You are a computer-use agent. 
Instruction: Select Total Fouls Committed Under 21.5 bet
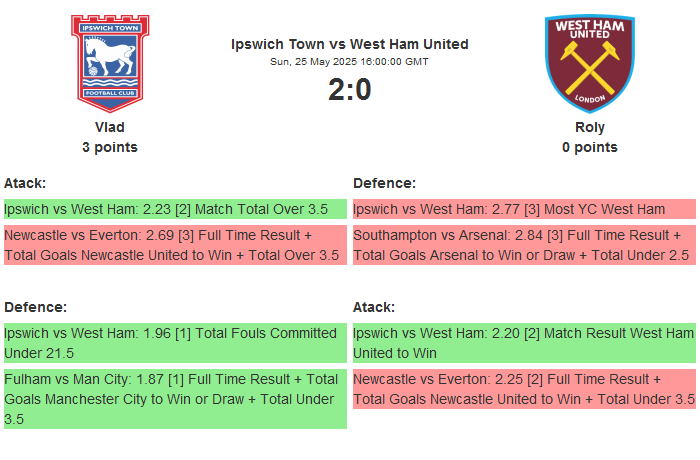(175, 343)
